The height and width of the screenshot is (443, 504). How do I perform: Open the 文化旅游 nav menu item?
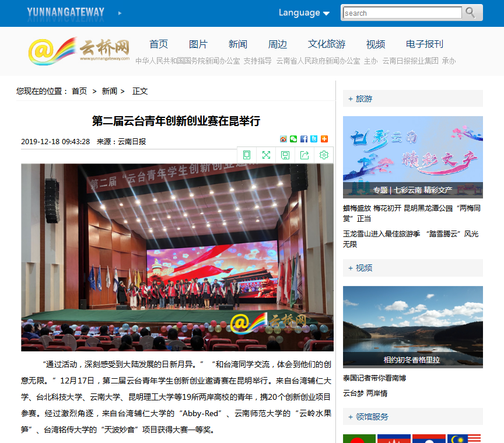[327, 44]
